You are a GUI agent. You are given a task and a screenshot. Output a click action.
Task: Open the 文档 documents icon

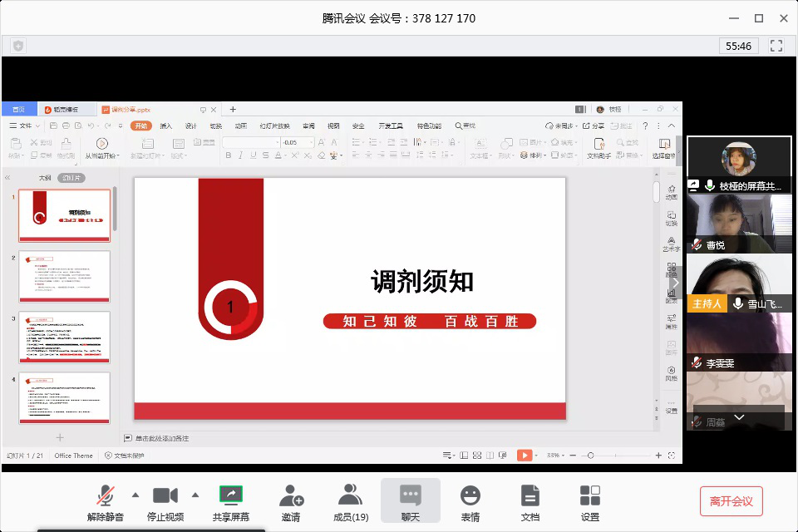[x=530, y=500]
